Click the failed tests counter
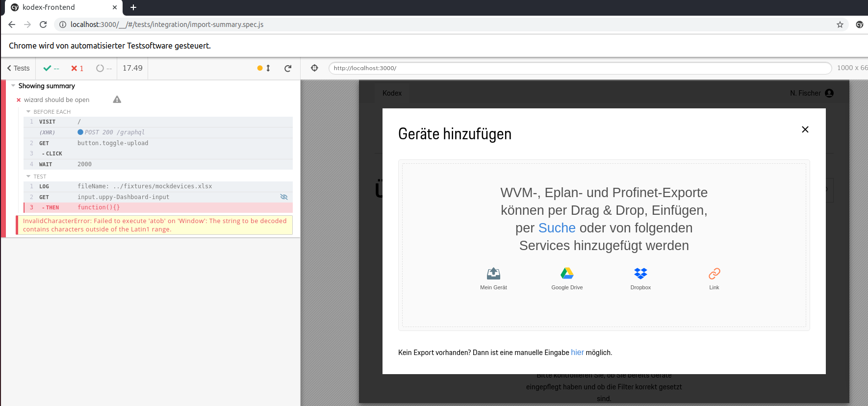The width and height of the screenshot is (868, 406). pos(77,68)
